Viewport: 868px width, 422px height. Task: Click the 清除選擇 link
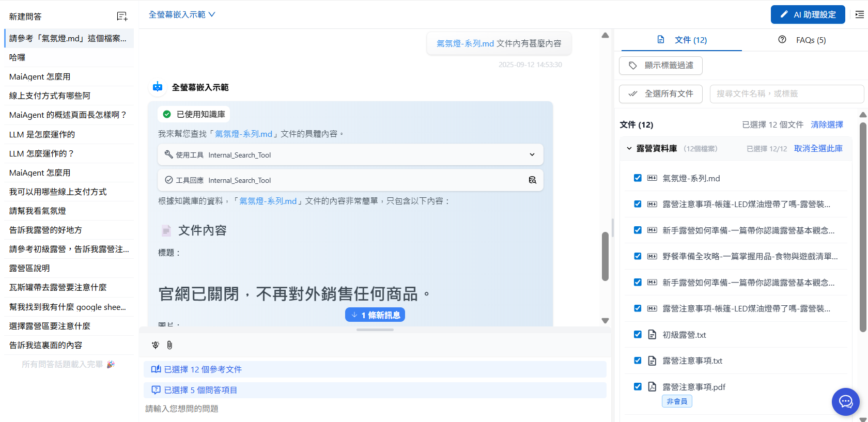click(827, 124)
